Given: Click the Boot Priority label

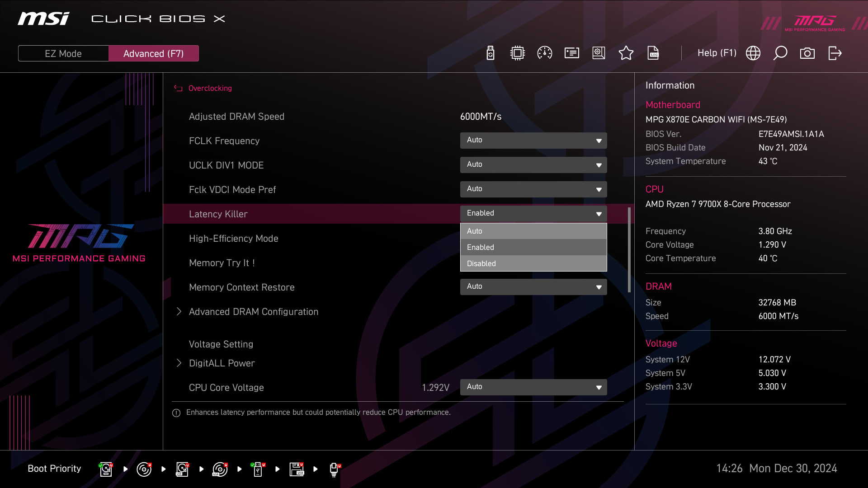Looking at the screenshot, I should tap(54, 469).
